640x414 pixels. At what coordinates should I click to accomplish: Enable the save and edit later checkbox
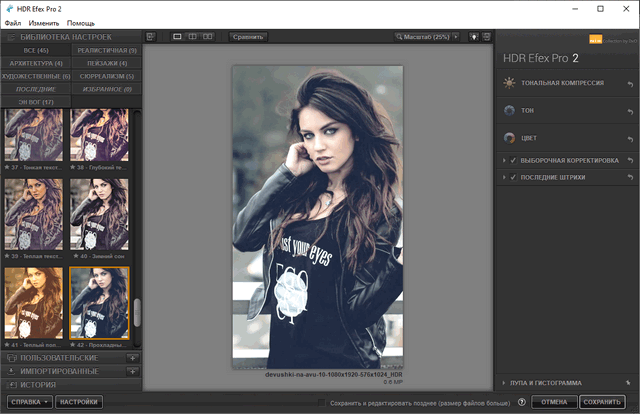pyautogui.click(x=322, y=403)
